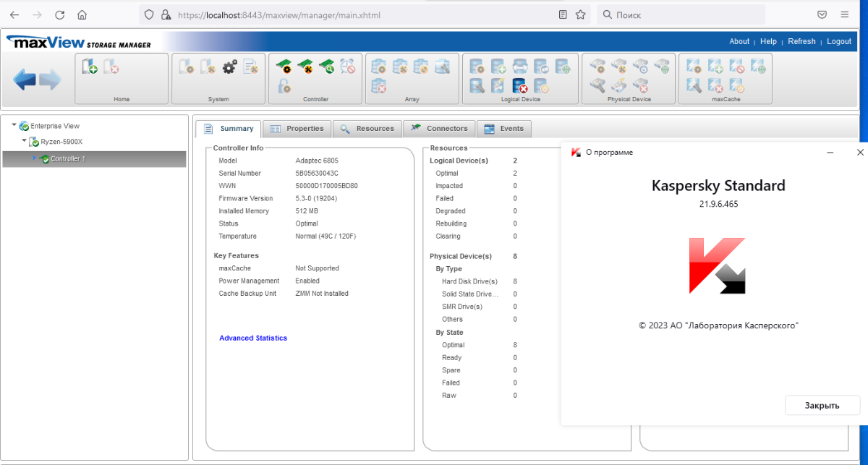Screen dimensions: 868x465
Task: Click the blue back arrow in maxView
Action: [x=24, y=80]
